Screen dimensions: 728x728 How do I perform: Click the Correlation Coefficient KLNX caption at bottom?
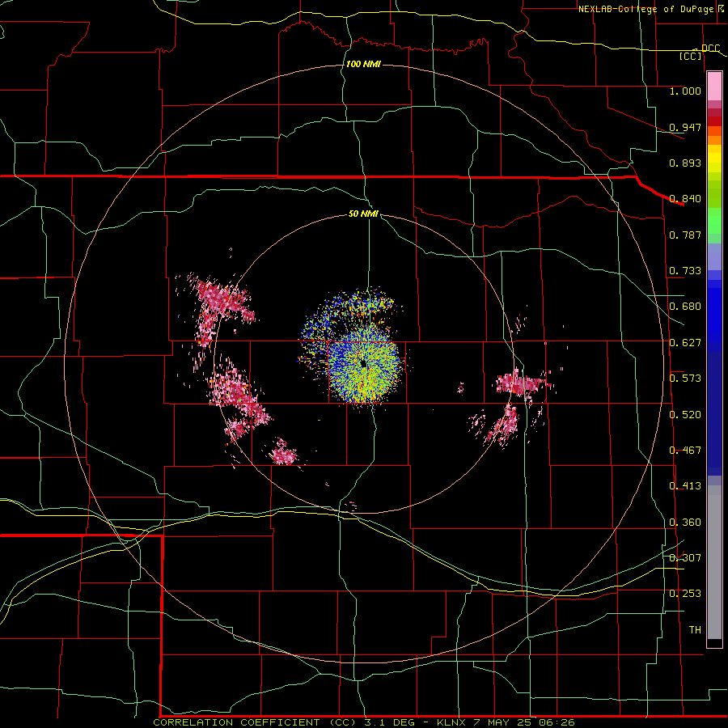pos(364,722)
